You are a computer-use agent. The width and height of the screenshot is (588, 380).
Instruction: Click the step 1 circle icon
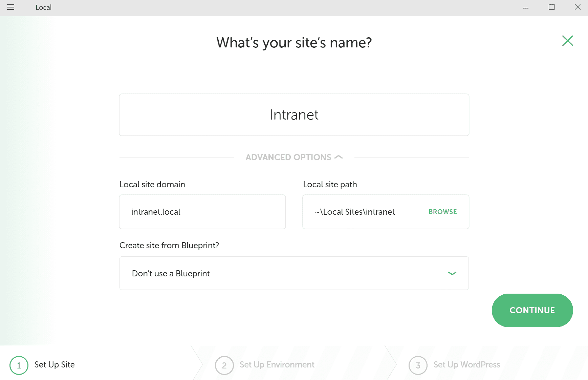pyautogui.click(x=19, y=365)
